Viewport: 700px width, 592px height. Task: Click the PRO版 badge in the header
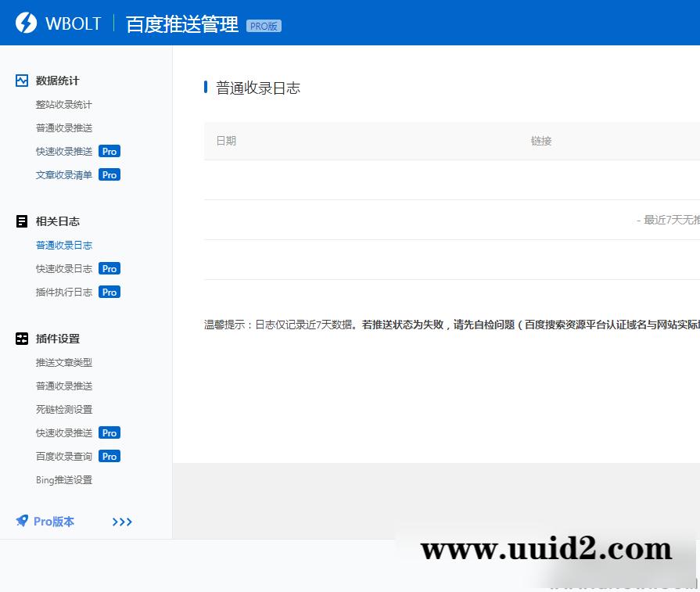point(263,25)
